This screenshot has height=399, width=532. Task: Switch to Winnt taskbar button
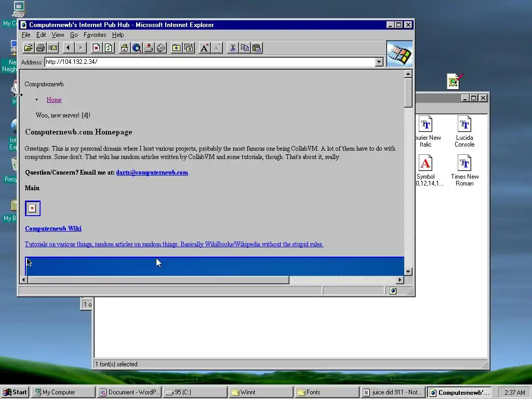coord(261,392)
